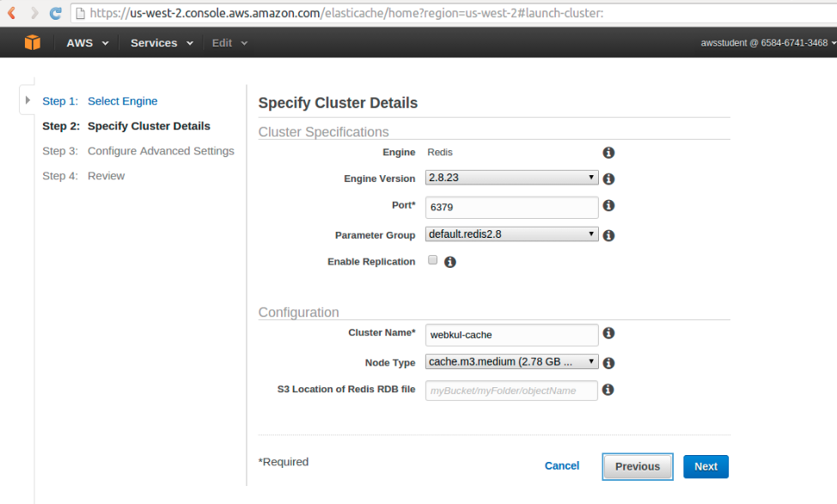The height and width of the screenshot is (504, 837).
Task: Show info icon next to Engine Redis
Action: (608, 153)
